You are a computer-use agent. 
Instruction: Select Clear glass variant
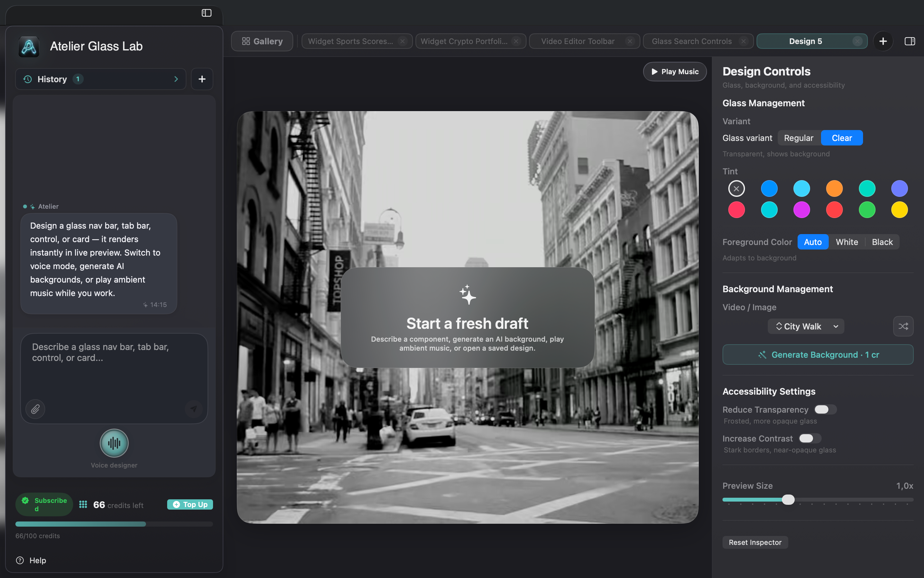tap(842, 138)
